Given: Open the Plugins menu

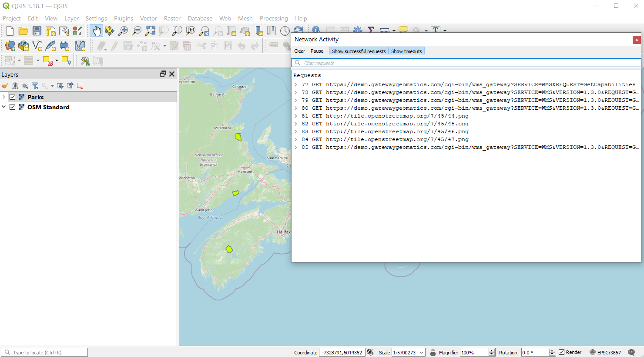Looking at the screenshot, I should [x=124, y=18].
